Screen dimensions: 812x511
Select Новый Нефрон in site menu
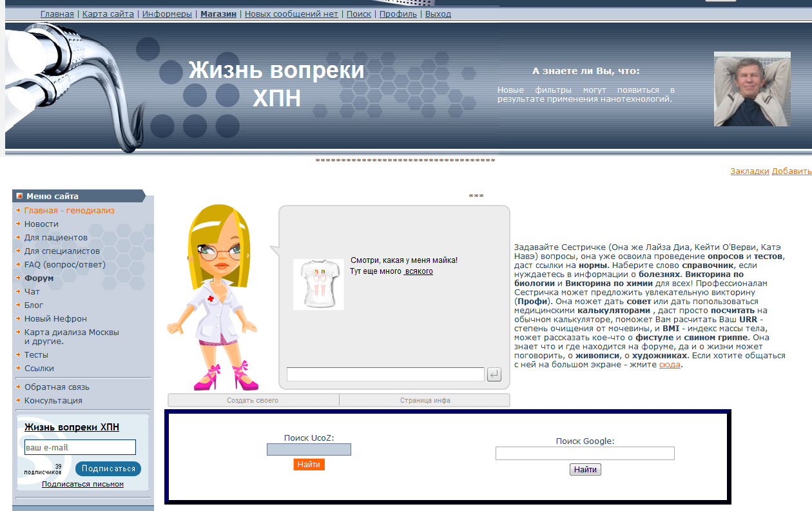coord(55,318)
